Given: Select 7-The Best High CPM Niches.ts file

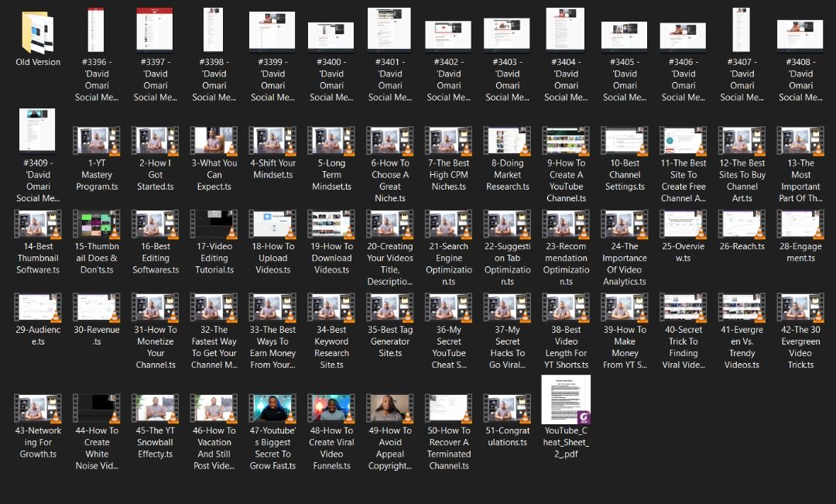Looking at the screenshot, I should [449, 141].
